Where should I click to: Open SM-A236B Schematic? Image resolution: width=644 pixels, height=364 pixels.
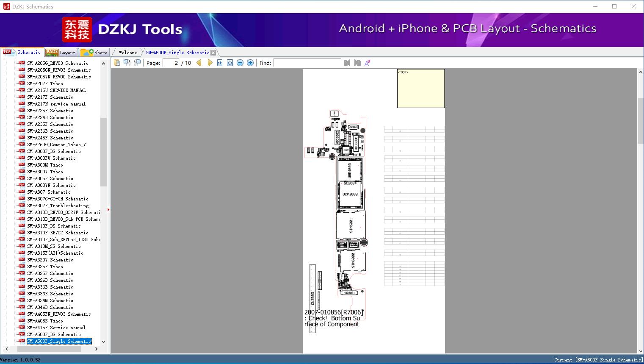point(50,131)
